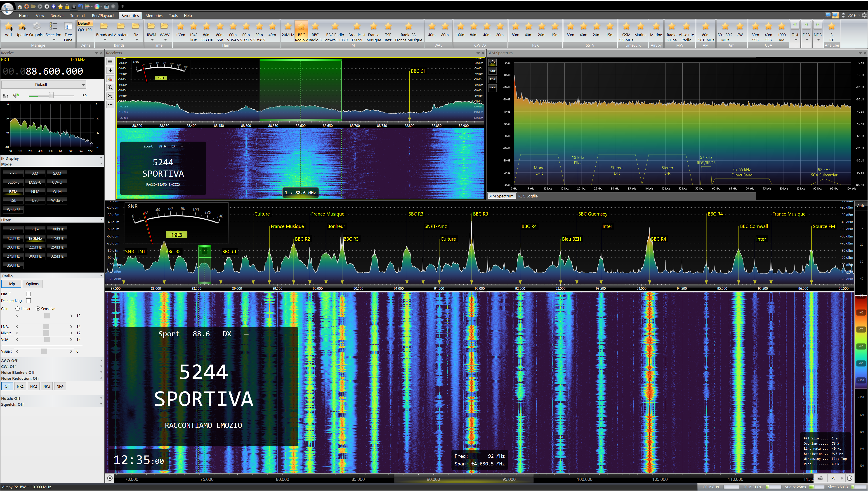Open the Memories ribbon tab
This screenshot has height=491, width=868.
coord(154,16)
